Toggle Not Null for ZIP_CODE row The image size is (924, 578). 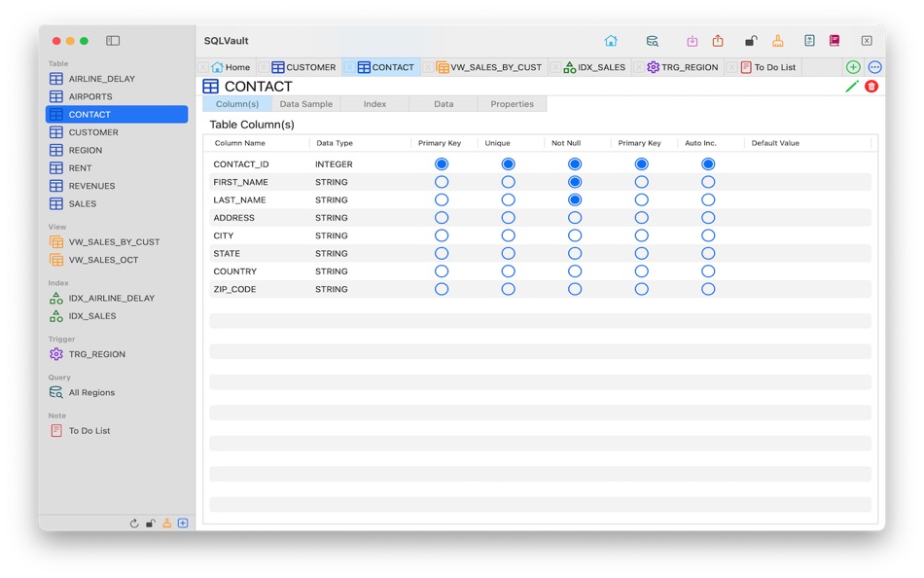(575, 289)
